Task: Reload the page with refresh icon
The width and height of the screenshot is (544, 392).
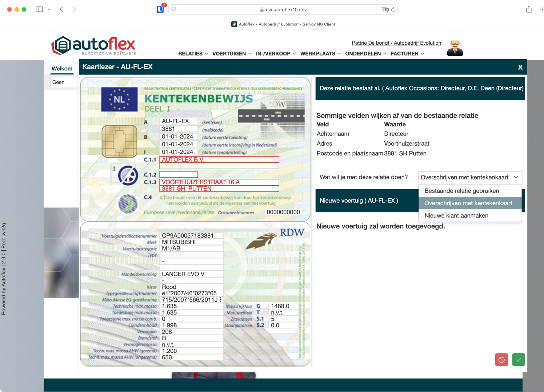Action: pos(393,9)
